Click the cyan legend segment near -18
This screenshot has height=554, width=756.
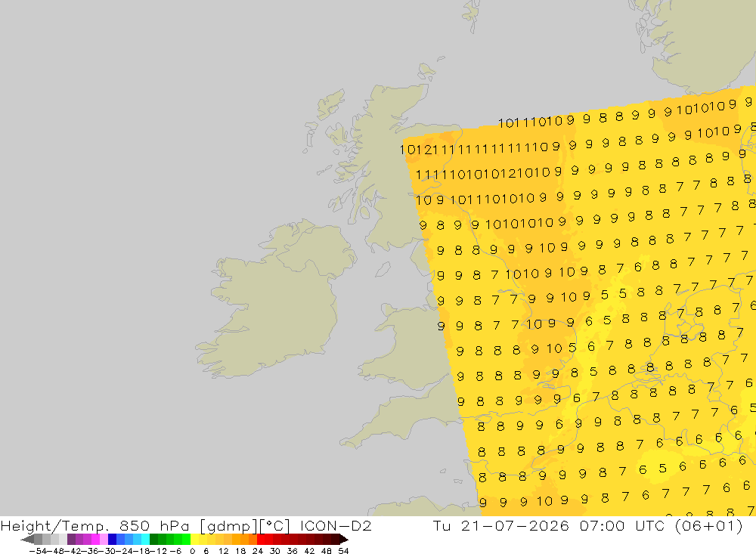(x=145, y=539)
